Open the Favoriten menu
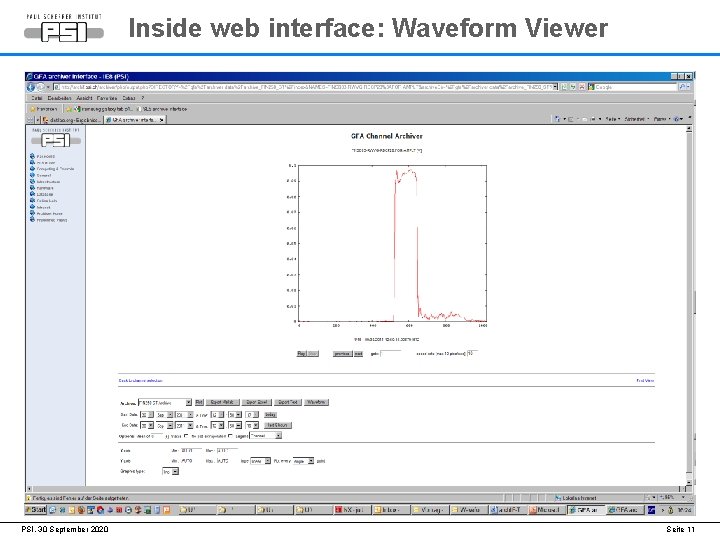The height and width of the screenshot is (540, 720). [x=107, y=98]
